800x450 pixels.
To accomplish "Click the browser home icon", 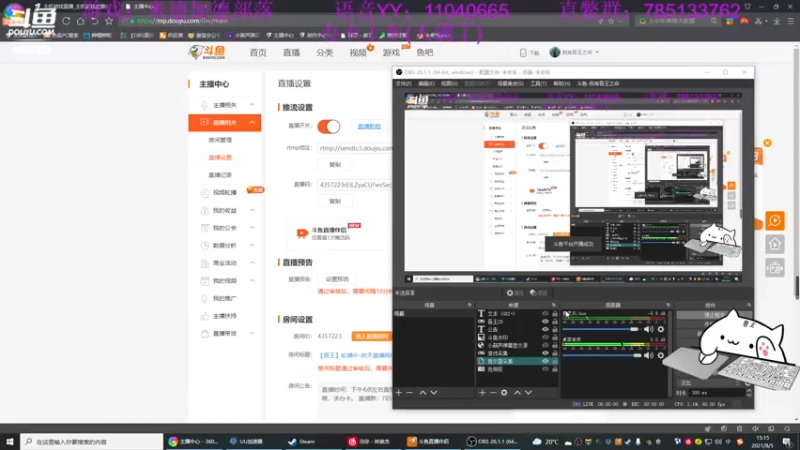I will [x=81, y=21].
